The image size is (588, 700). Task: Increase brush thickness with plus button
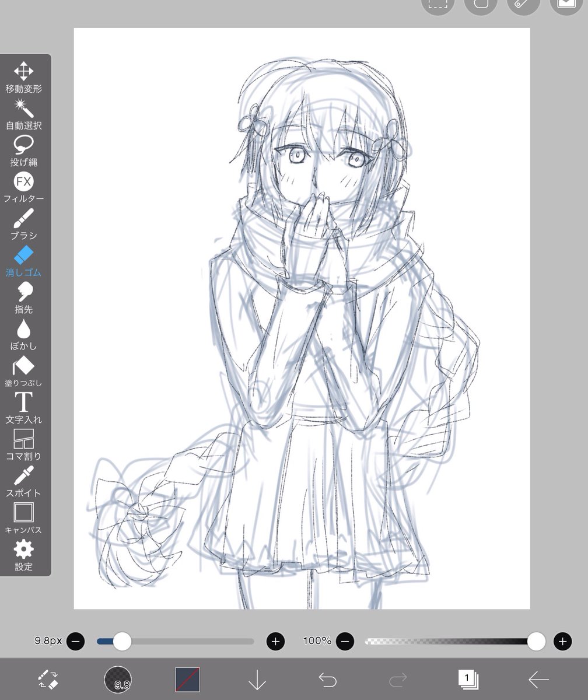coord(275,642)
